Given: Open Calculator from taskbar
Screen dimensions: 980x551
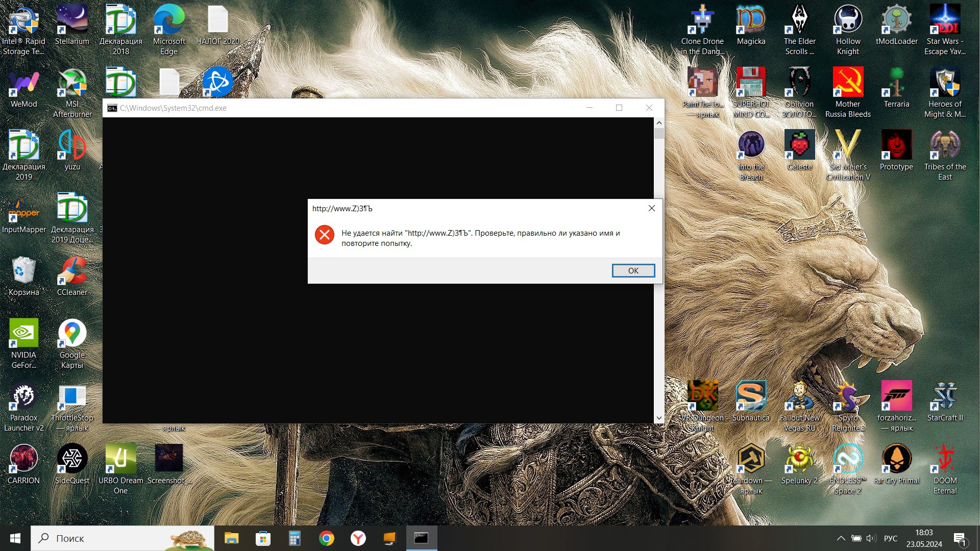Looking at the screenshot, I should coord(295,538).
